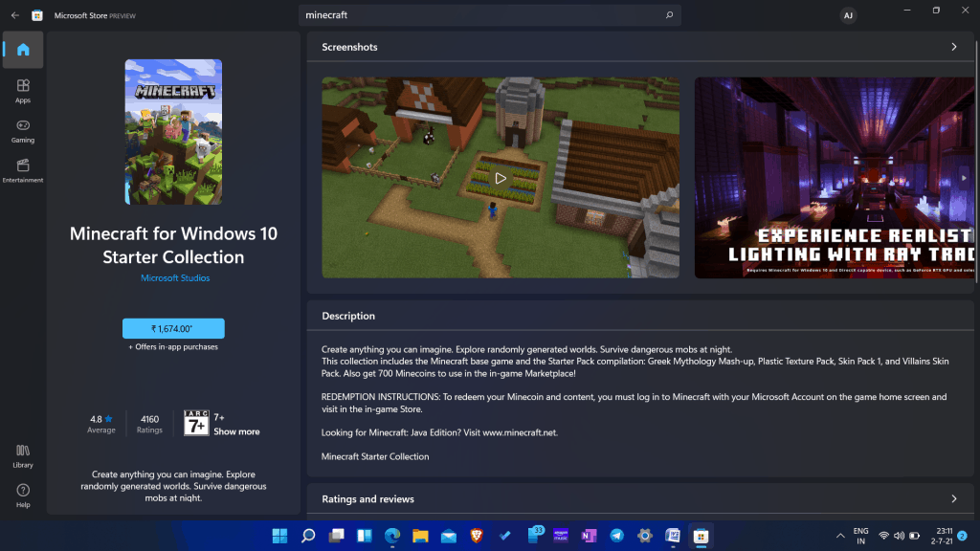
Task: Open Help from the sidebar
Action: click(22, 490)
